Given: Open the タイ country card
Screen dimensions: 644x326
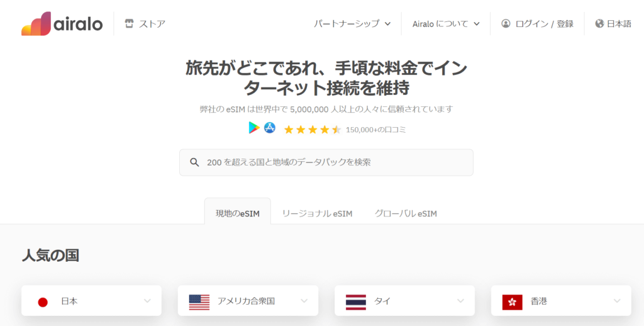Looking at the screenshot, I should coord(404,301).
